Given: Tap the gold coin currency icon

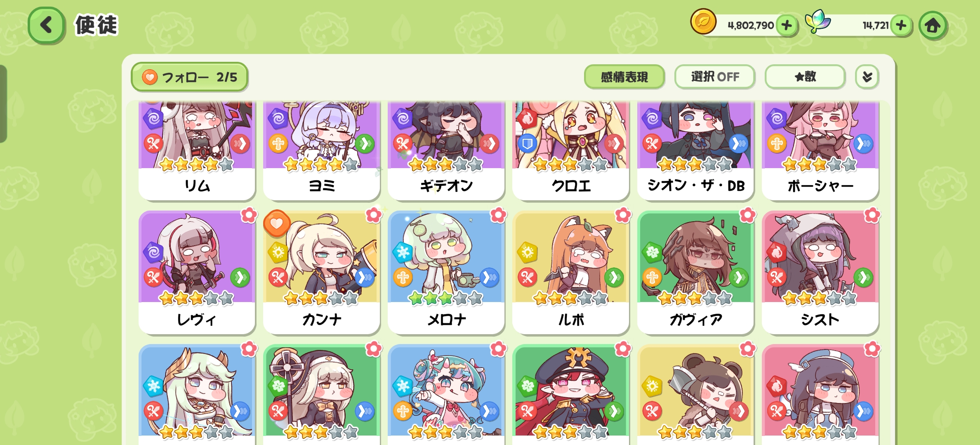Looking at the screenshot, I should pyautogui.click(x=703, y=22).
